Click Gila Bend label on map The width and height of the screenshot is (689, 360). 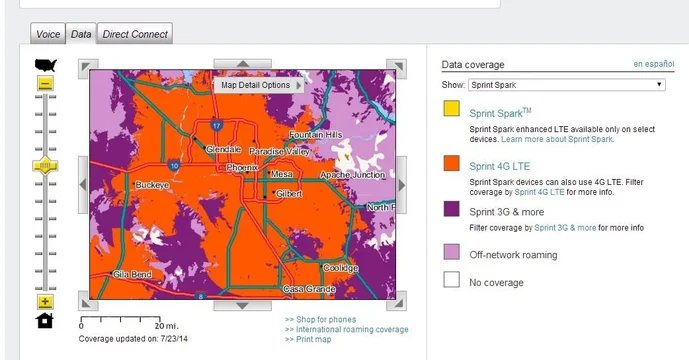pos(132,274)
